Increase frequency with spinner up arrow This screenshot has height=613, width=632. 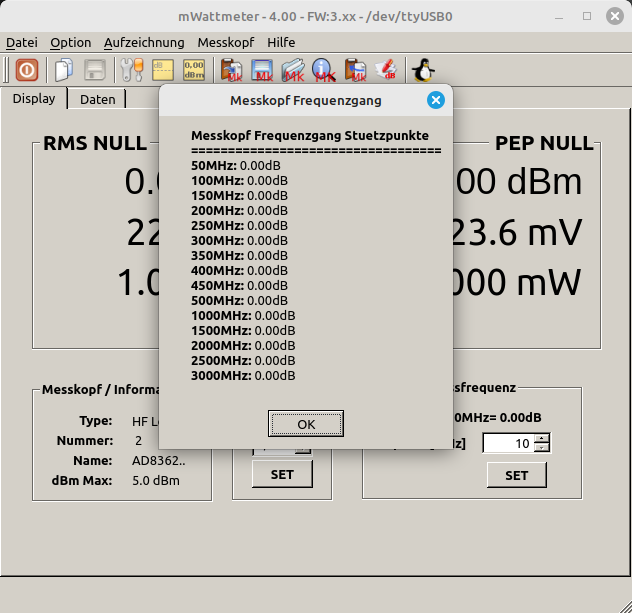tap(541, 438)
